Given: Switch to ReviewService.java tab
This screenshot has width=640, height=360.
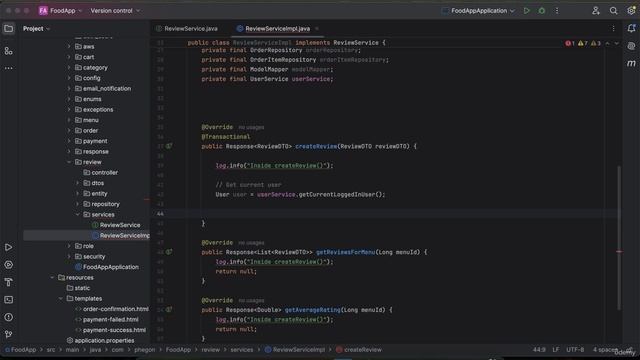Looking at the screenshot, I should 187,29.
